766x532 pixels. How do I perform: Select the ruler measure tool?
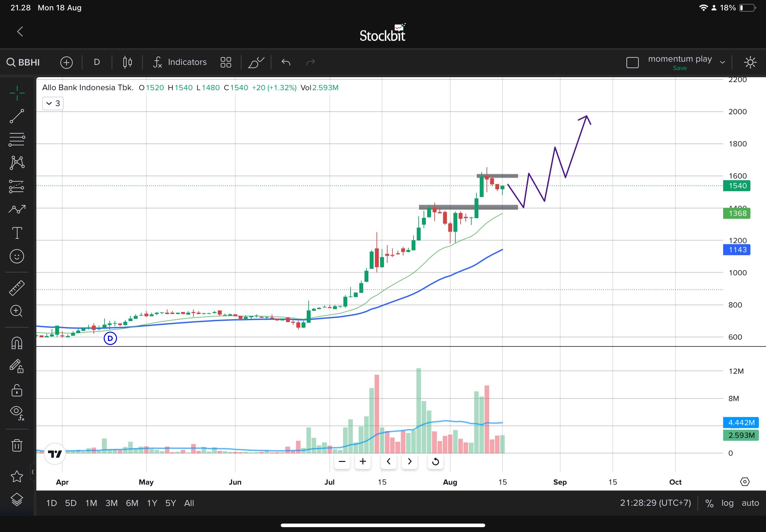click(x=17, y=288)
